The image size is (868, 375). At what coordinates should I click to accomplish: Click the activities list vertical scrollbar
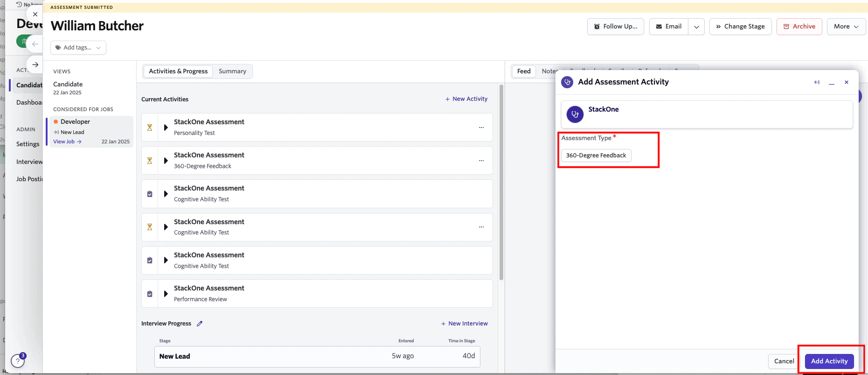coord(501,182)
